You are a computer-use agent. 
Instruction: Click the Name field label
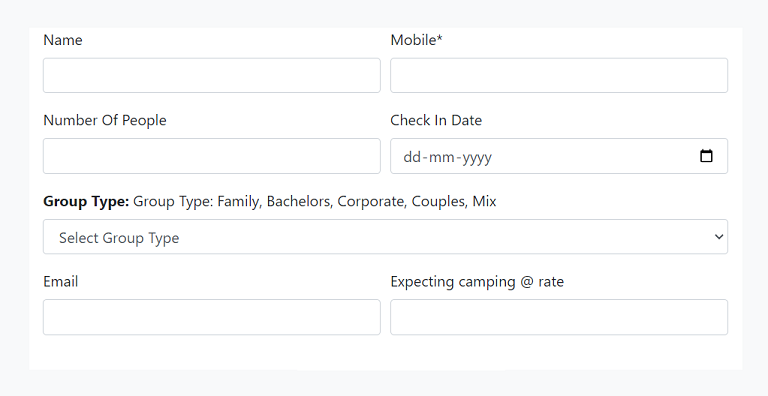(x=63, y=40)
